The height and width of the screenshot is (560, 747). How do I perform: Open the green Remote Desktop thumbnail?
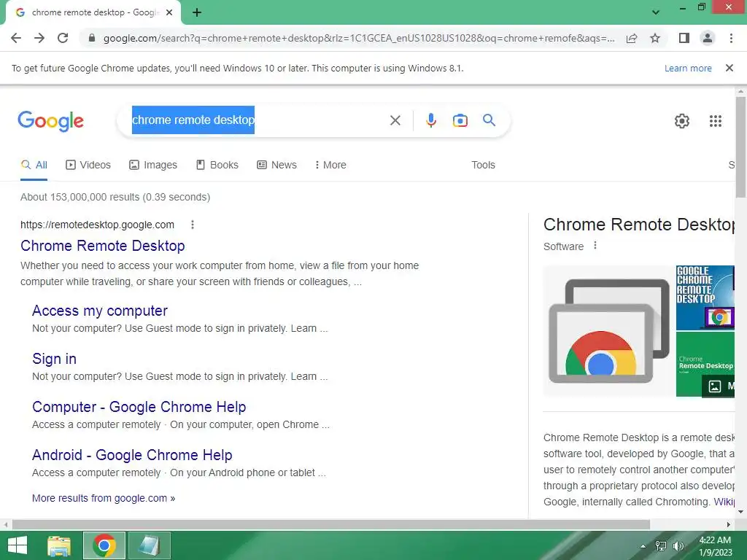(705, 365)
